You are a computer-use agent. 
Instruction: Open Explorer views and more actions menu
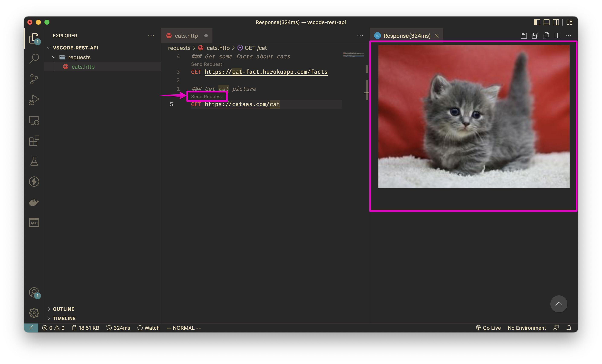coord(151,36)
